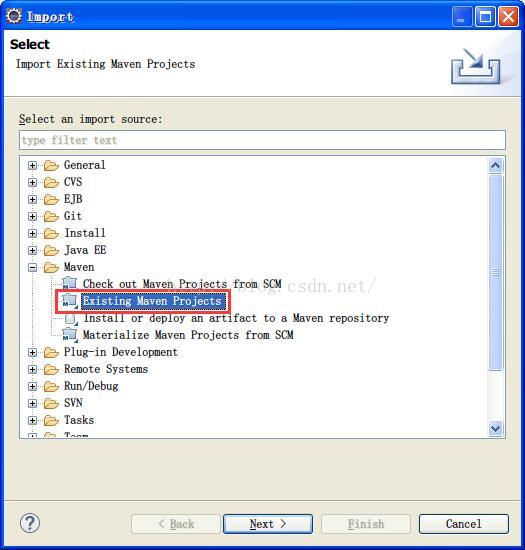525x550 pixels.
Task: Expand the SVN category
Action: pos(32,403)
